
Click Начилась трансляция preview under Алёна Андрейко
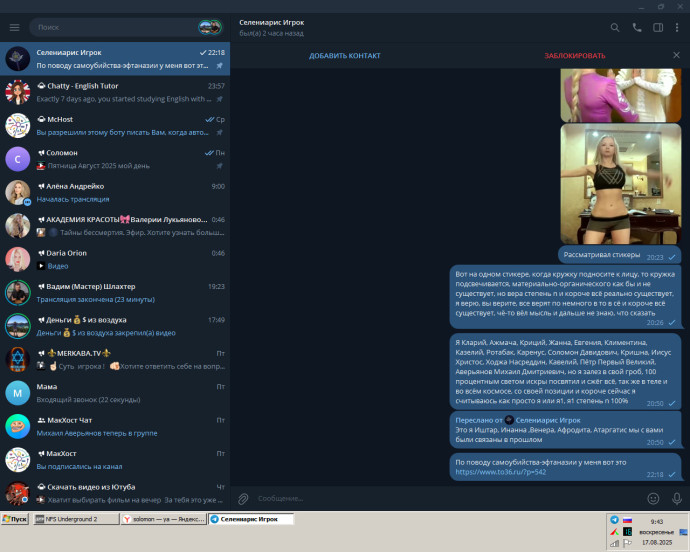(73, 199)
